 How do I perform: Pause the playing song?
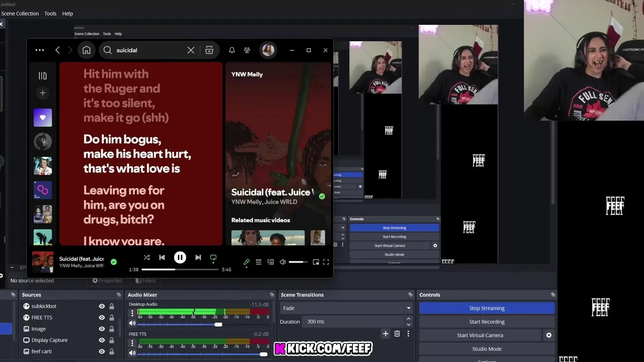point(180,257)
